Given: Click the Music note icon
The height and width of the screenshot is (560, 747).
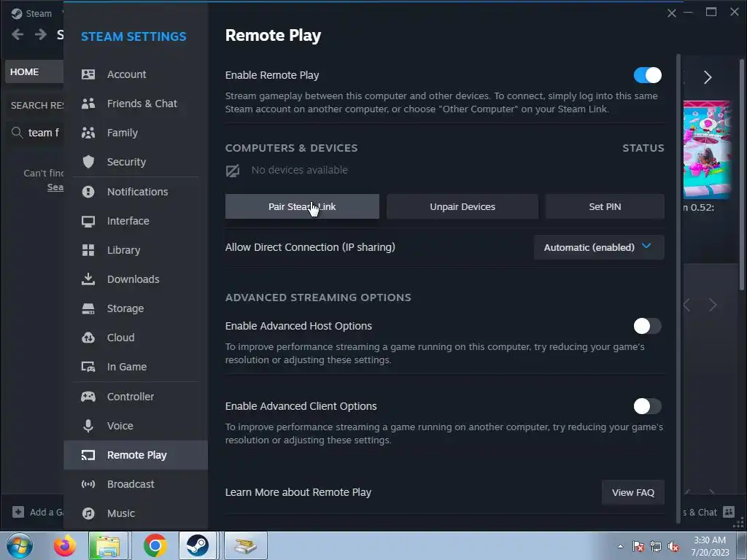Looking at the screenshot, I should (x=88, y=513).
